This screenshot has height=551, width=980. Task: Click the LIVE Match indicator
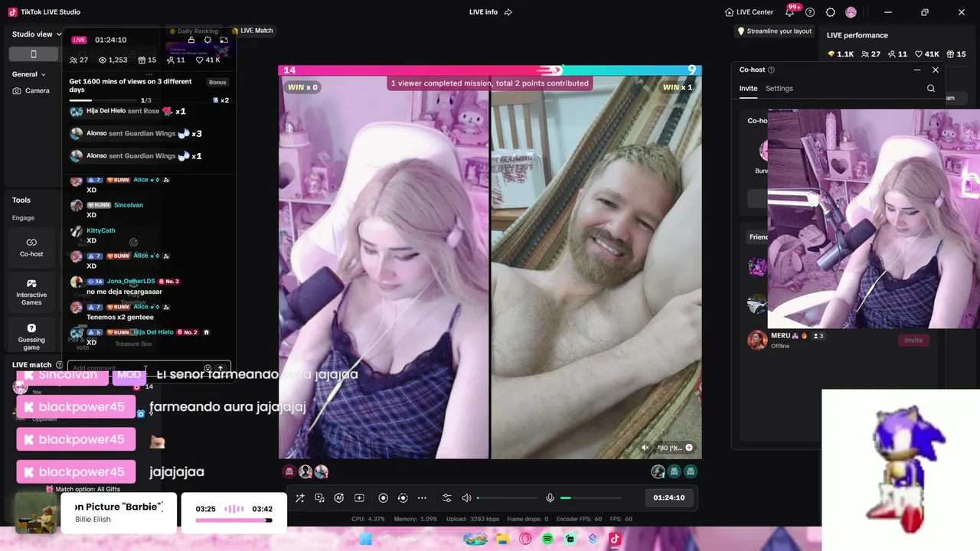pos(252,31)
